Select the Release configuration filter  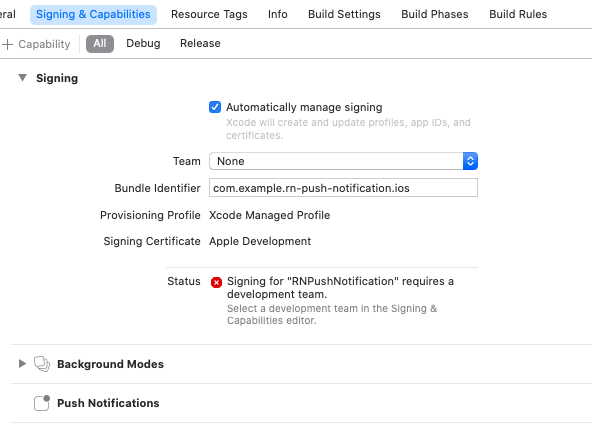tap(200, 43)
